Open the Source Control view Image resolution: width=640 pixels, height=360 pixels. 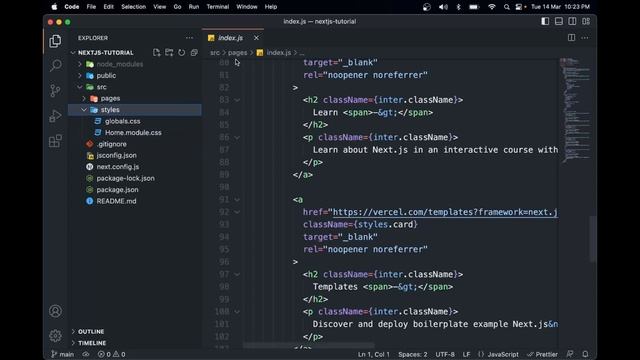tap(55, 91)
